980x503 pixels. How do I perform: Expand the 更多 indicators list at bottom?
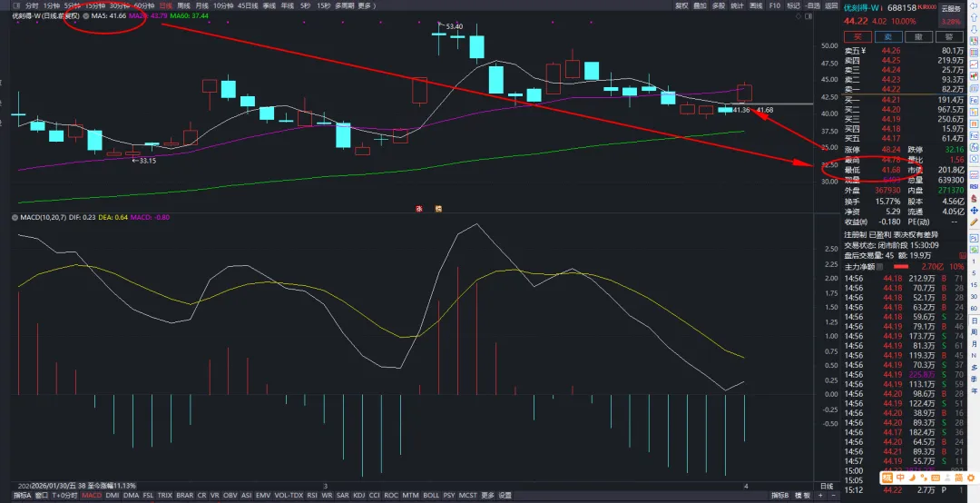[487, 495]
